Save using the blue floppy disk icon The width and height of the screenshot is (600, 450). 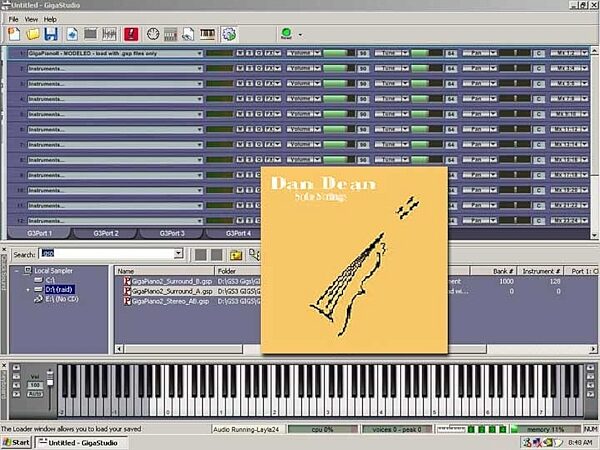pyautogui.click(x=51, y=34)
